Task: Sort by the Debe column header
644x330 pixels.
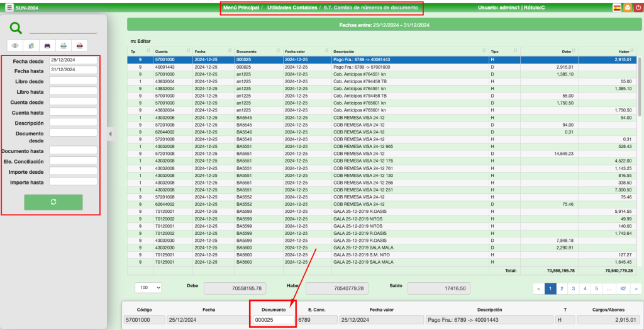Action: tap(549, 52)
